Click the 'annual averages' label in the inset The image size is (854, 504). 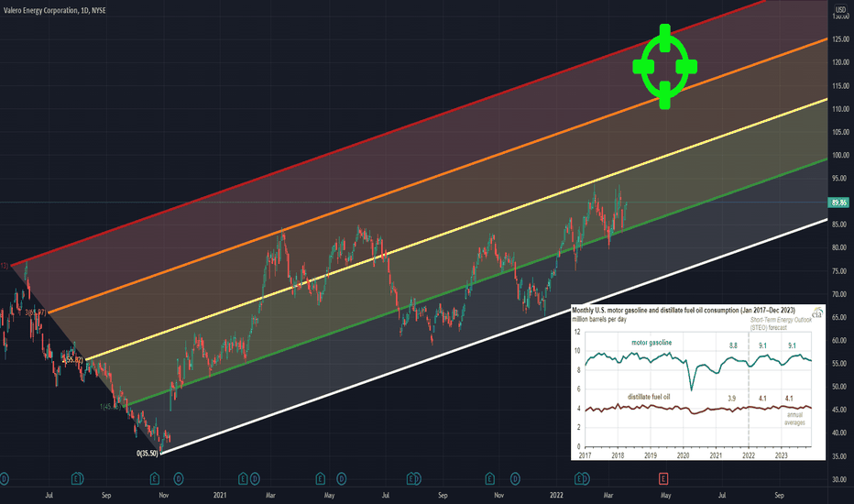[x=794, y=419]
